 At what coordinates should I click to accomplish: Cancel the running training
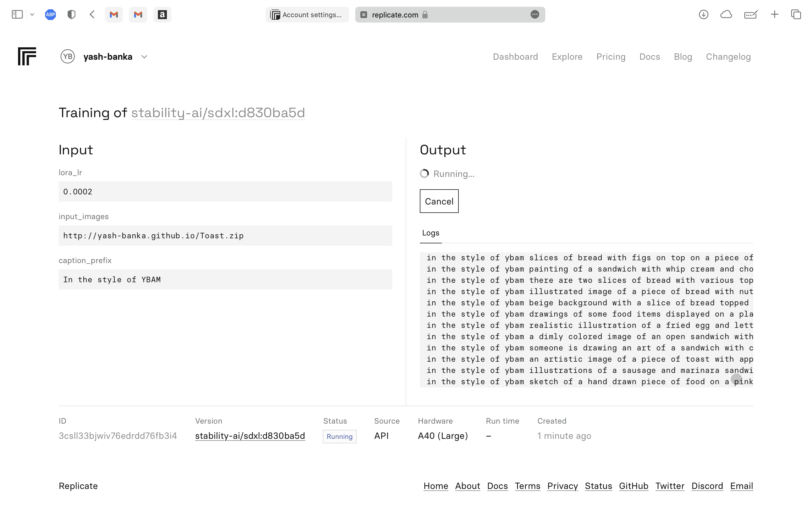pos(439,201)
